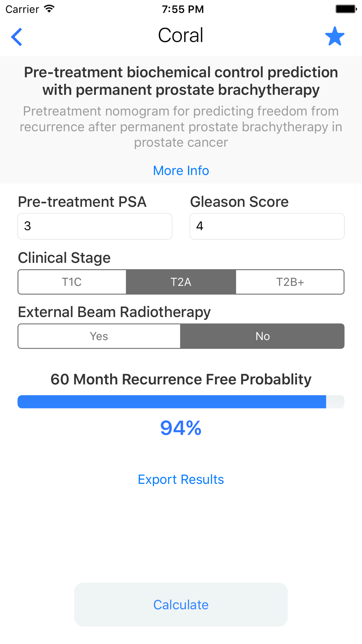
Task: Tap the battery indicator icon
Action: coord(346,9)
